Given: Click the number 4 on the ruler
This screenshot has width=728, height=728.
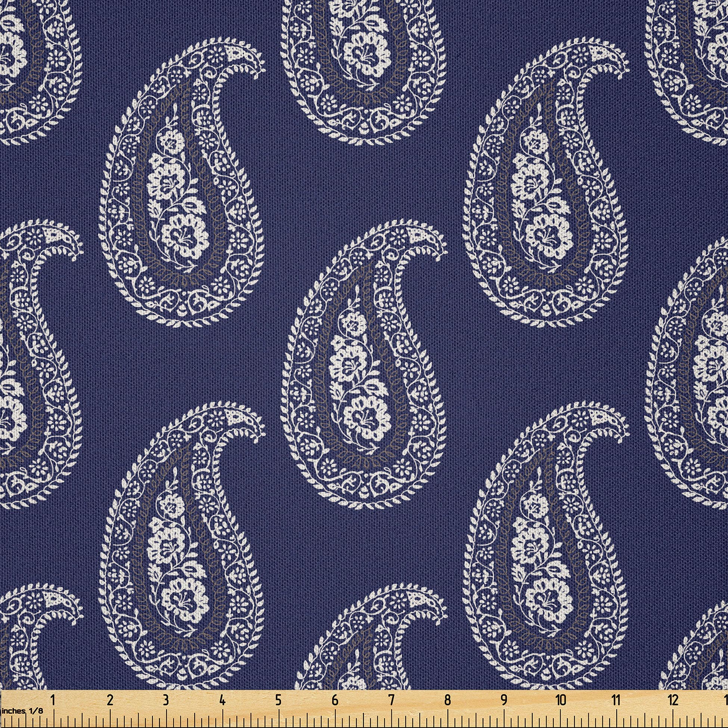Looking at the screenshot, I should pyautogui.click(x=222, y=700).
